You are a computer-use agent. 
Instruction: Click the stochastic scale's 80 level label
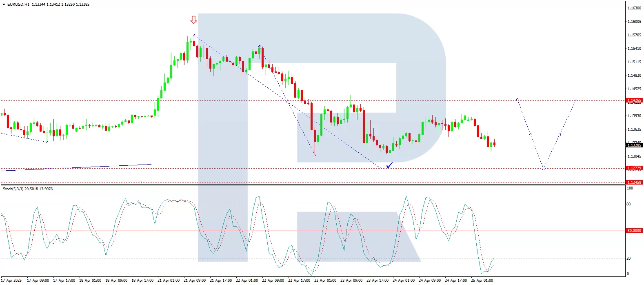628,204
